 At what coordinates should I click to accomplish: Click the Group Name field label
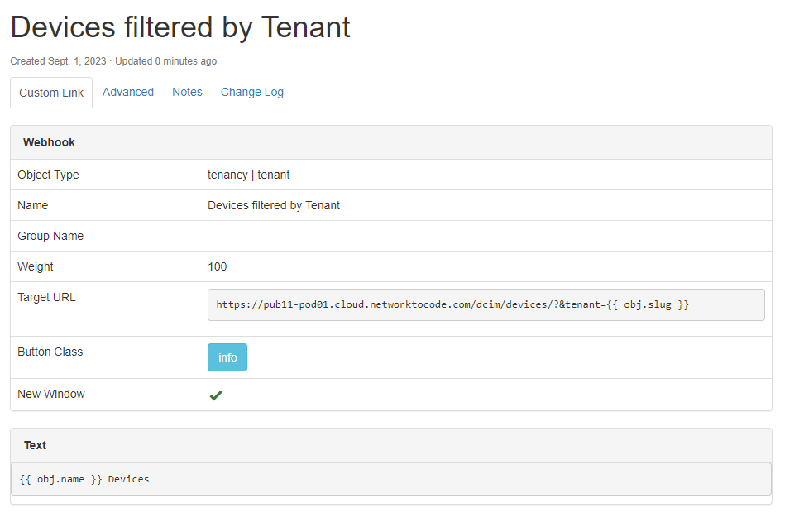[50, 236]
